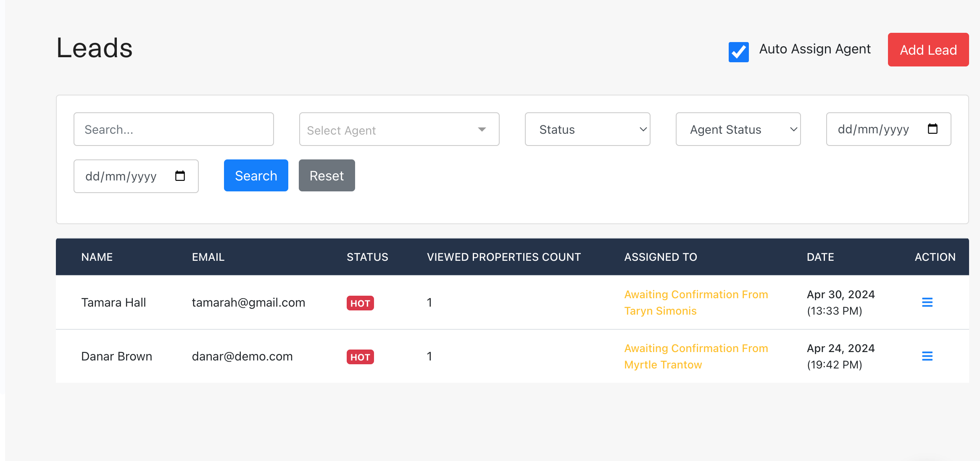Click the Search button
Image resolution: width=980 pixels, height=461 pixels.
(x=256, y=175)
